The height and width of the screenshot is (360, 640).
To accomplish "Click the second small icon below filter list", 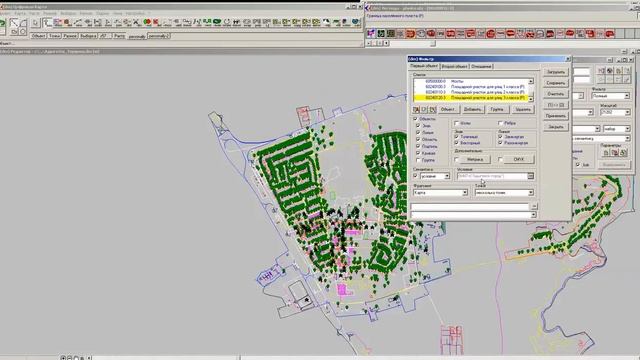I will [x=424, y=109].
